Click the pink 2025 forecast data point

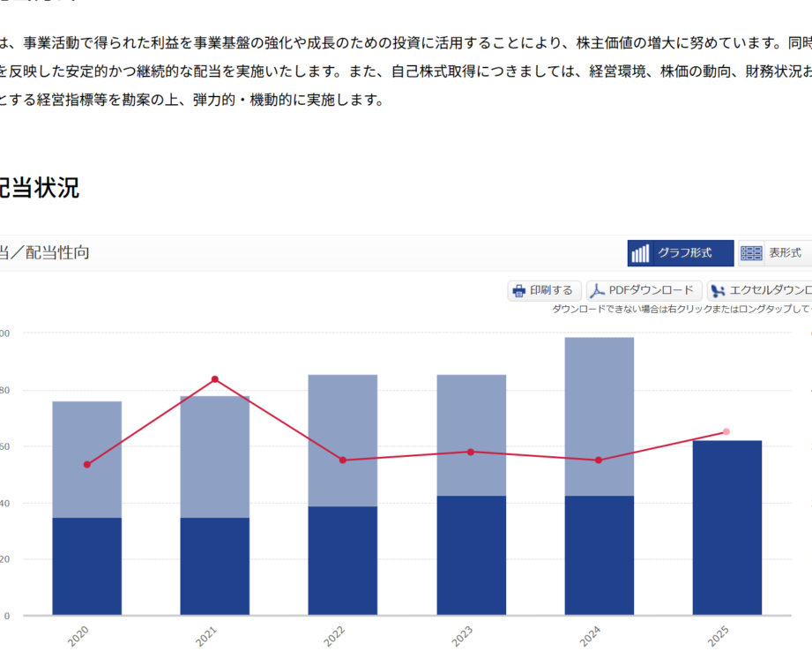(726, 431)
